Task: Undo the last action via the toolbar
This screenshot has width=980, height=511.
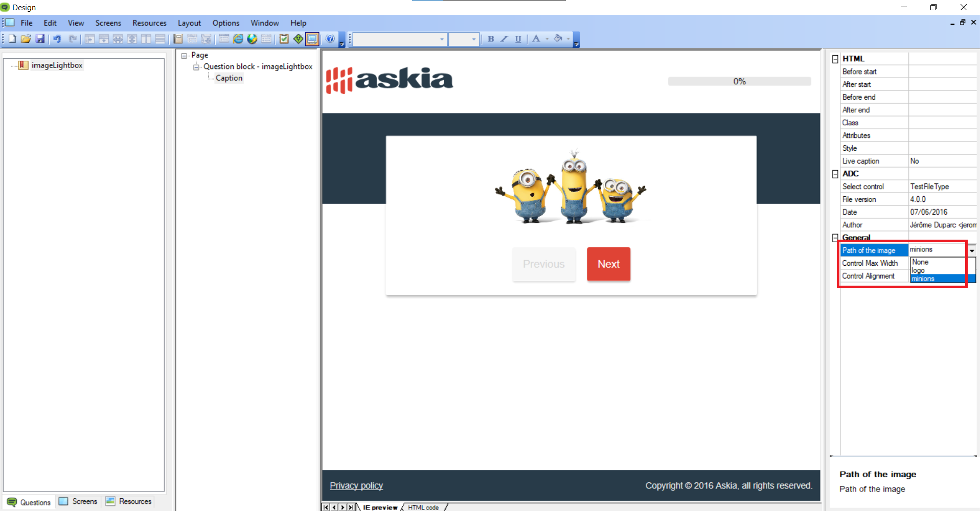Action: pyautogui.click(x=57, y=39)
